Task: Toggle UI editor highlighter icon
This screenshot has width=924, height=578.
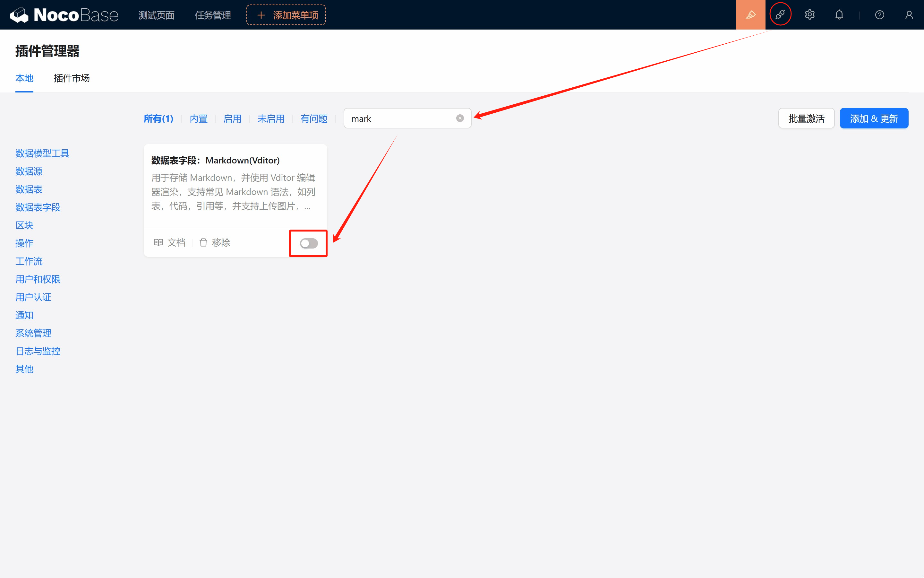Action: (750, 15)
